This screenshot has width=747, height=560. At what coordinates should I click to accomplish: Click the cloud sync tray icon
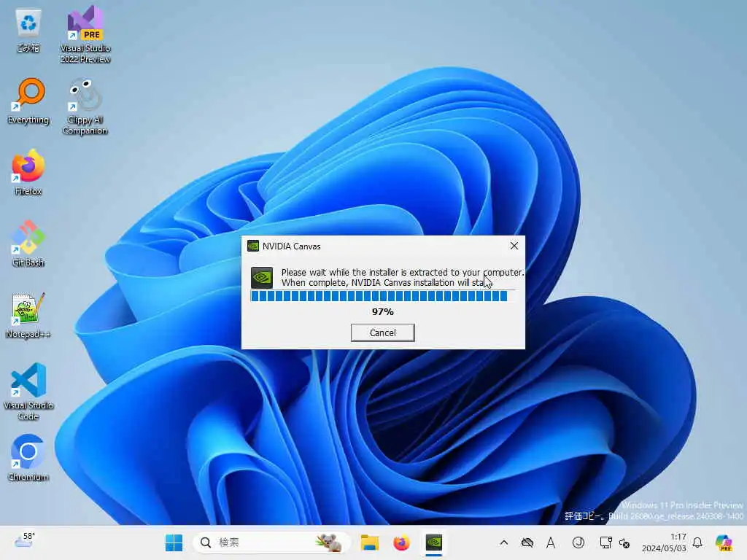(x=527, y=542)
